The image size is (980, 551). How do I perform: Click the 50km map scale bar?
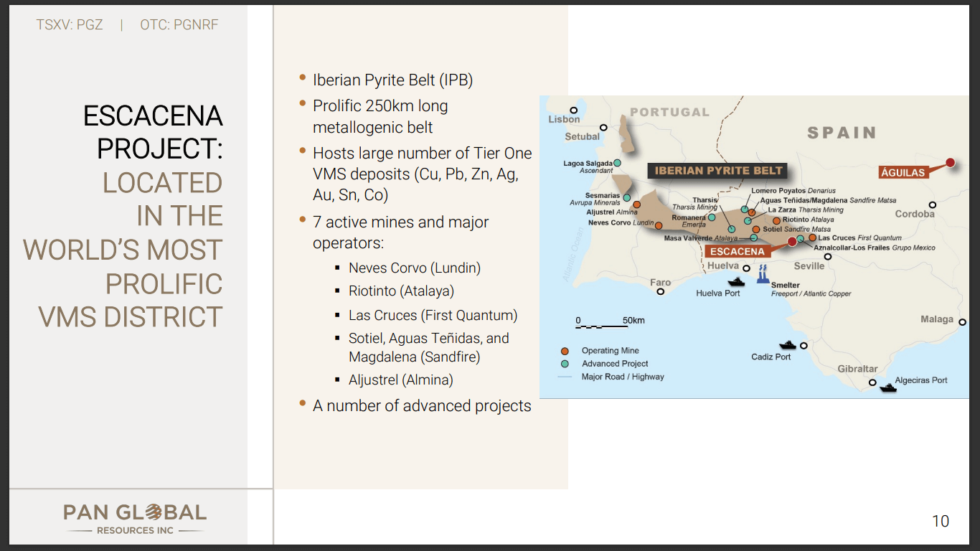tap(603, 326)
